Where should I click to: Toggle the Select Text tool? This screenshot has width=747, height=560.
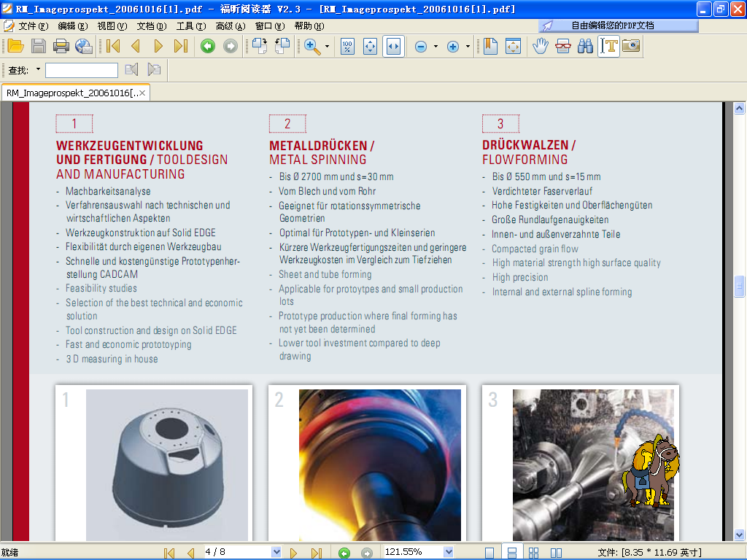609,46
